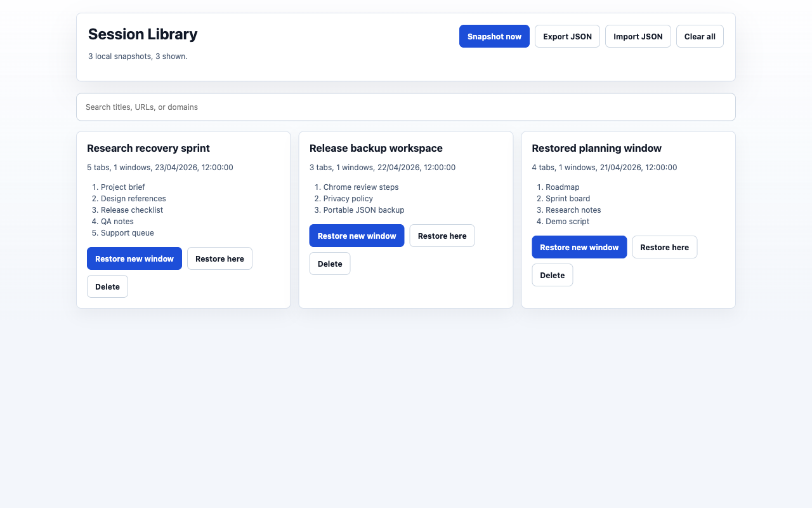Delete the Research recovery sprint snapshot

[107, 286]
